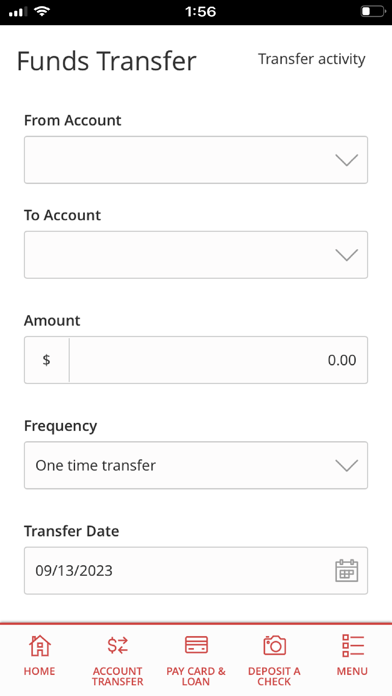Image resolution: width=392 pixels, height=696 pixels.
Task: Tap the Home house icon
Action: 40,645
